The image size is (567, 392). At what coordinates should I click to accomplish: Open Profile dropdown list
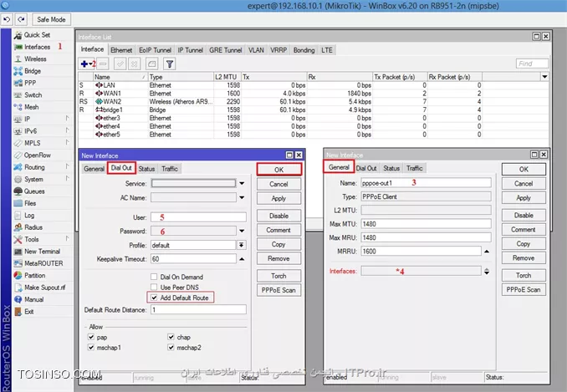242,245
